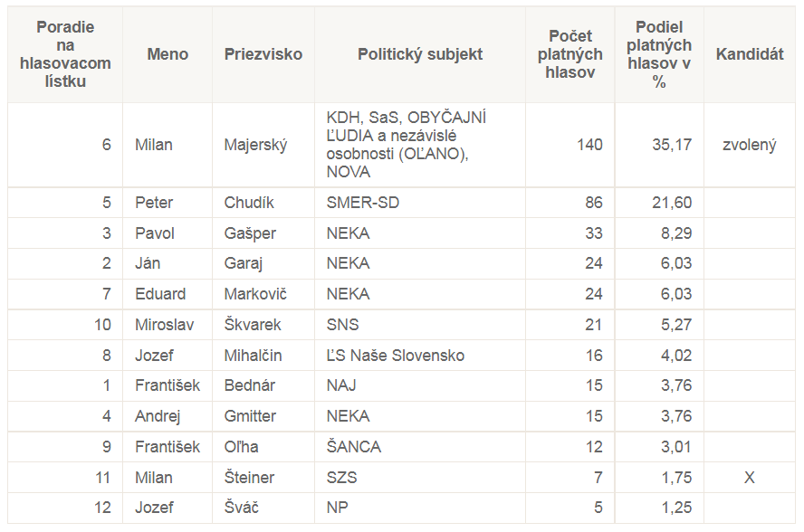Select the surname Šváč
804x532 pixels.
(x=242, y=508)
